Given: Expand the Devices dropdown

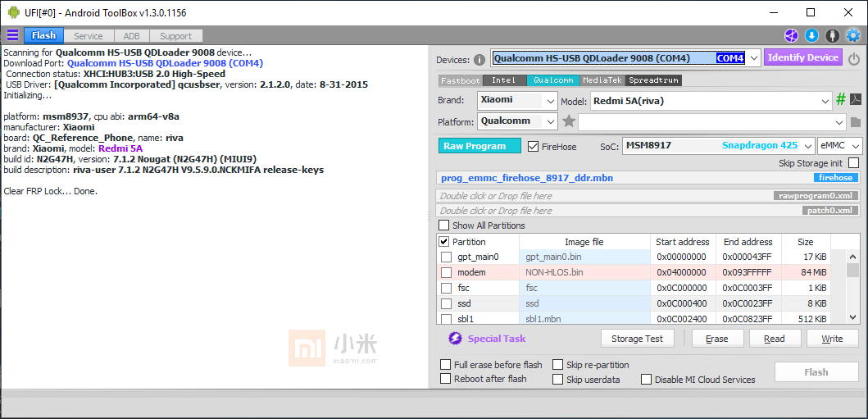Looking at the screenshot, I should tap(753, 58).
